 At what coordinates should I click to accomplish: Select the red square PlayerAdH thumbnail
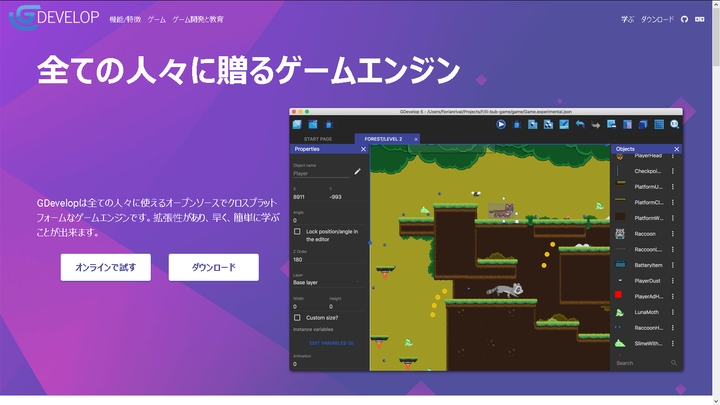619,295
